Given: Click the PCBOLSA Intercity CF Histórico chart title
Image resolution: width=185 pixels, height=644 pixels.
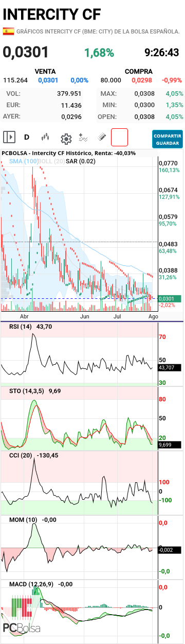Looking at the screenshot, I should tap(69, 153).
